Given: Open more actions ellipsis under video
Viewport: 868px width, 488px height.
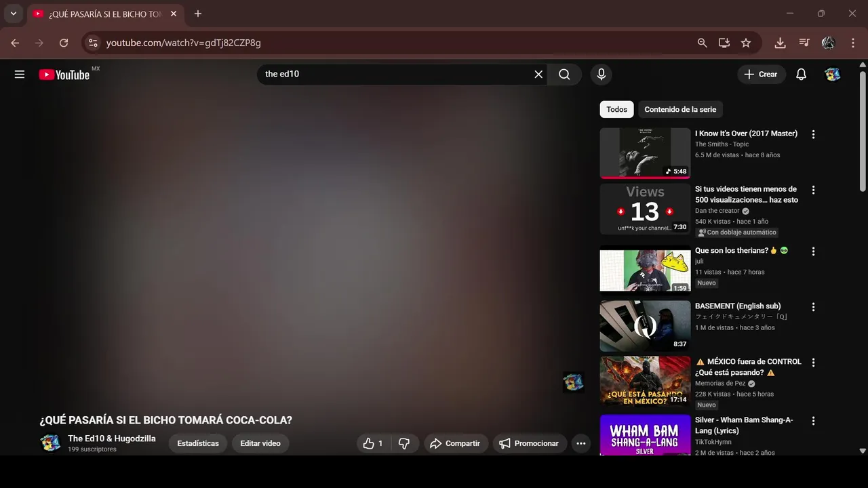Looking at the screenshot, I should (x=581, y=443).
